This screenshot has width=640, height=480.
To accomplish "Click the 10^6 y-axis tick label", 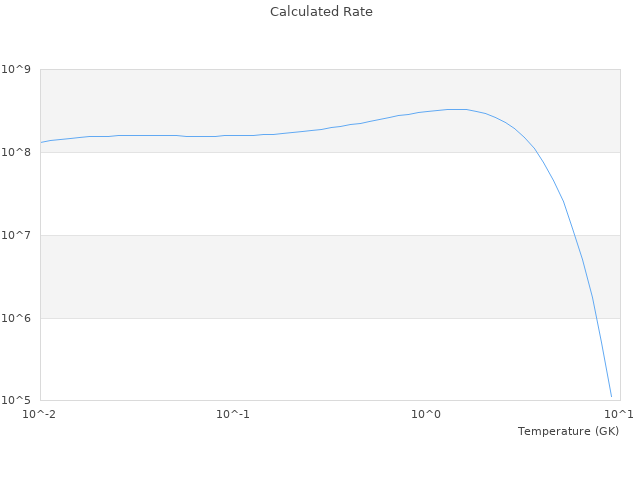I will pos(18,318).
